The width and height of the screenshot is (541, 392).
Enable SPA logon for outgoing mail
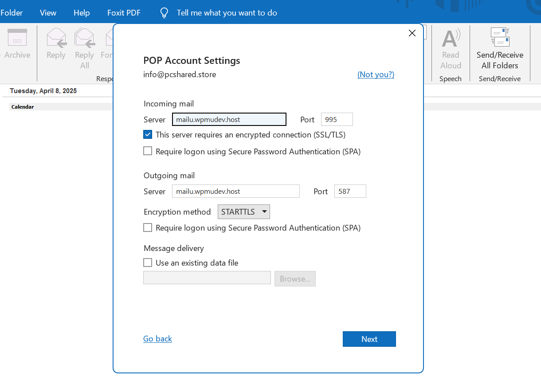(x=148, y=227)
